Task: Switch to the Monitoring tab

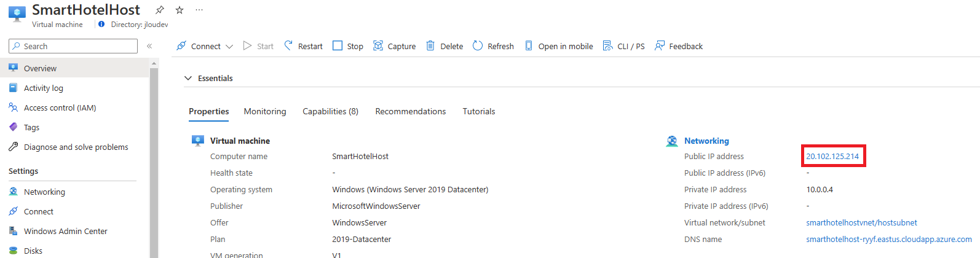Action: pyautogui.click(x=265, y=111)
